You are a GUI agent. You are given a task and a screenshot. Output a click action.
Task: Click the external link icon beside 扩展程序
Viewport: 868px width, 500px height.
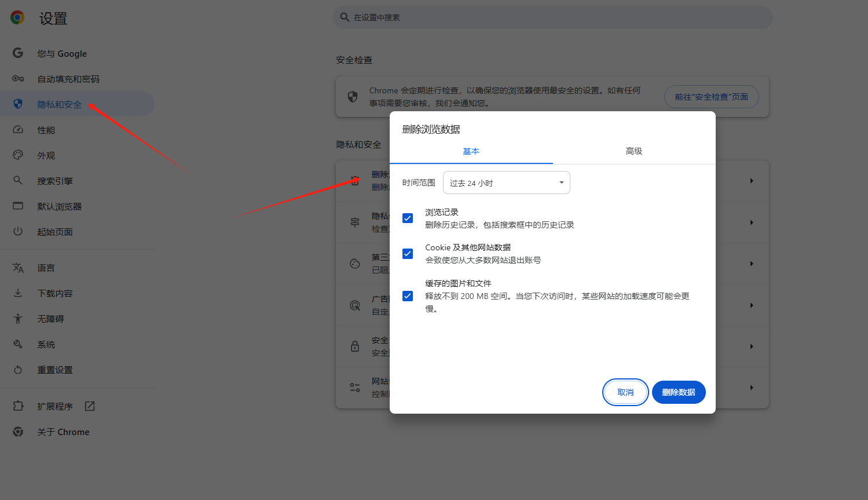(x=90, y=406)
